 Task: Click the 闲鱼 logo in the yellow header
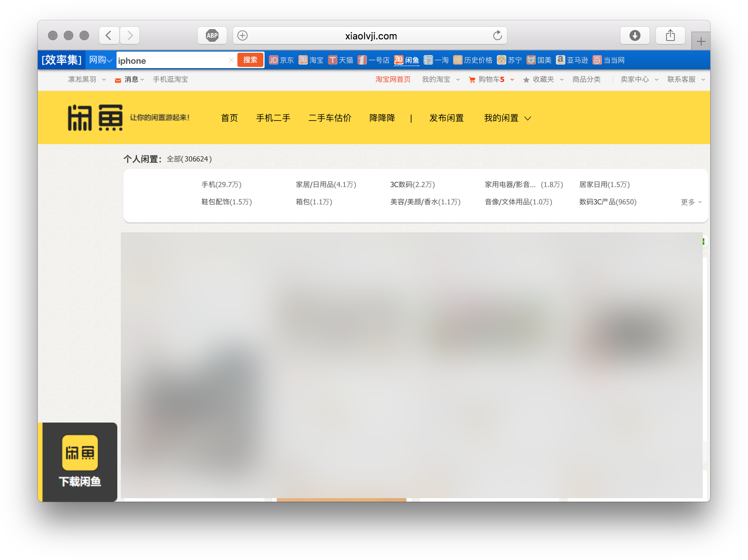(x=95, y=117)
